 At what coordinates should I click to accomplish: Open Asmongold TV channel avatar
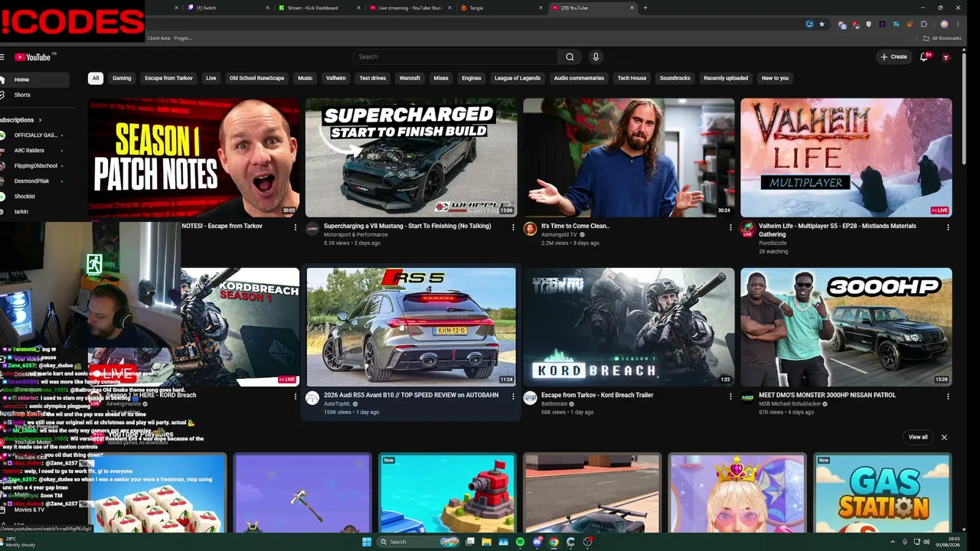coord(530,229)
